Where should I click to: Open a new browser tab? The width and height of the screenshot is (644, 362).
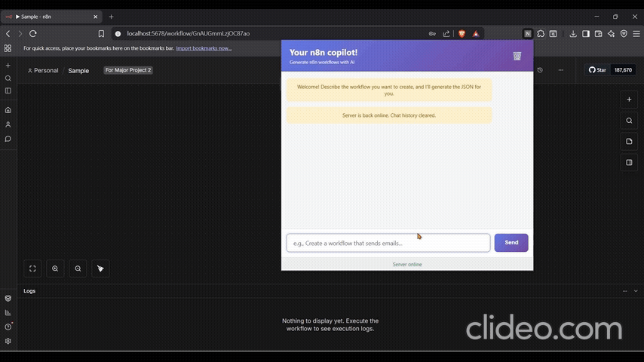tap(111, 17)
